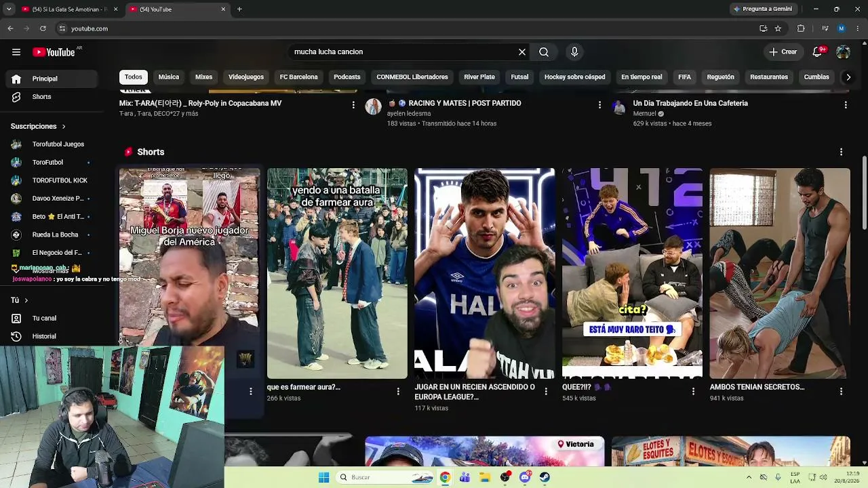Open the ayelen ledesma channel avatar
Viewport: 868px width, 488px height.
(x=374, y=106)
